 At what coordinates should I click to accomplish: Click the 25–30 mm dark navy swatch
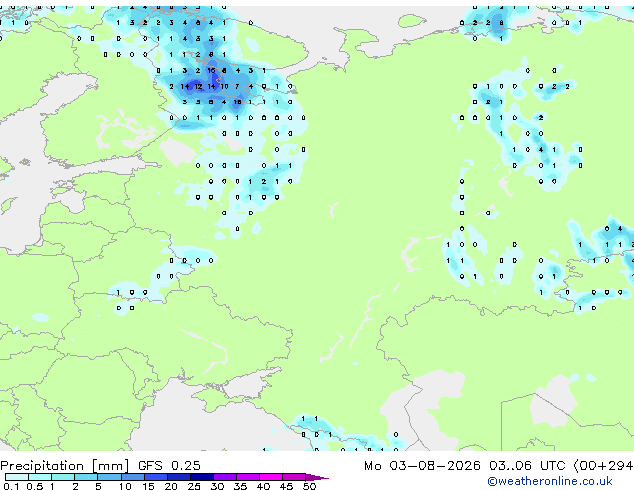pos(201,477)
